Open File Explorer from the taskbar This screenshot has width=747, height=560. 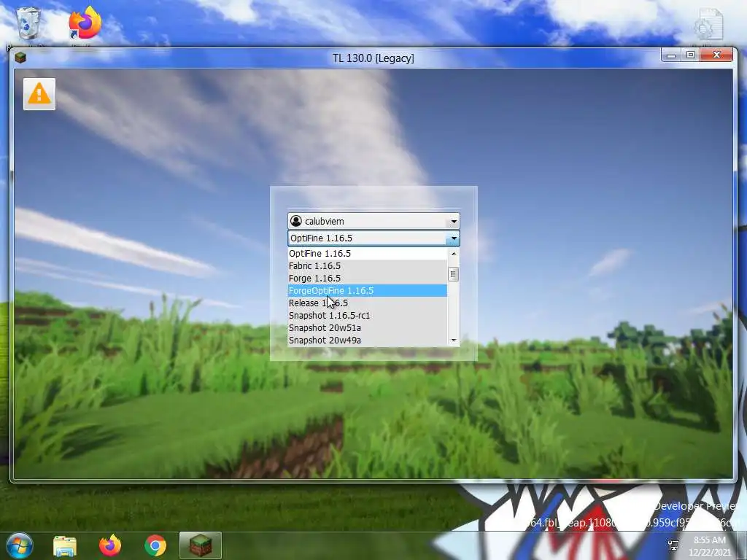pyautogui.click(x=65, y=545)
